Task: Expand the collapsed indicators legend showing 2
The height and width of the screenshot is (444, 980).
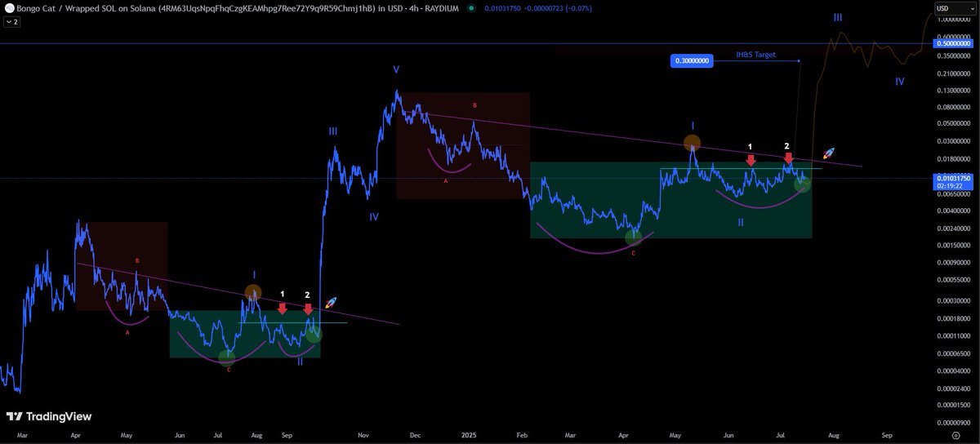Action: [11, 22]
